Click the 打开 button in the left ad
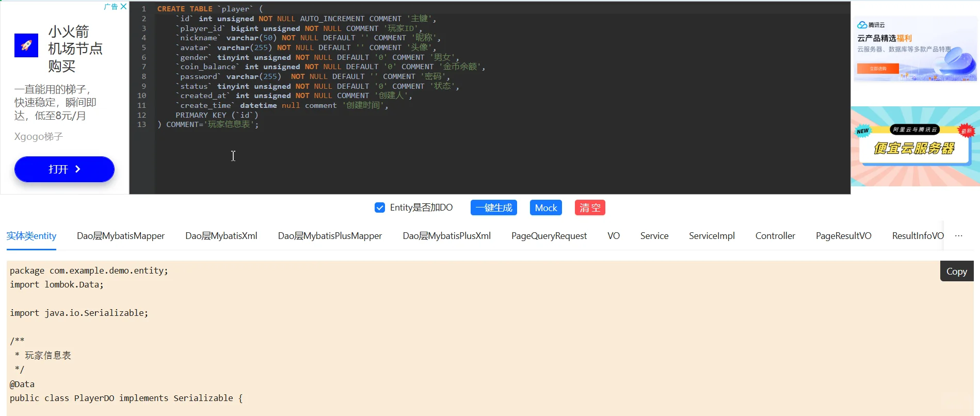The width and height of the screenshot is (980, 416). pyautogui.click(x=65, y=169)
